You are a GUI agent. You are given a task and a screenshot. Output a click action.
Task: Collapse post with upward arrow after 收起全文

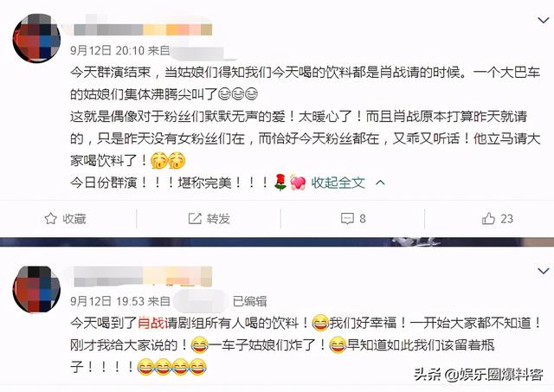tap(380, 183)
